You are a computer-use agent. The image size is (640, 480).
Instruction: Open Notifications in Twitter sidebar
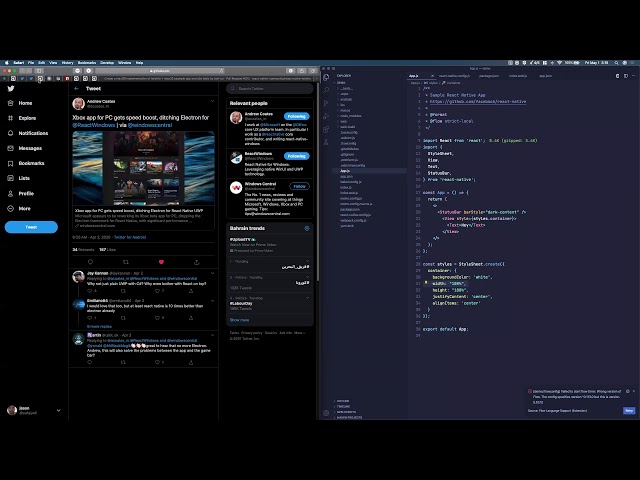(x=28, y=133)
